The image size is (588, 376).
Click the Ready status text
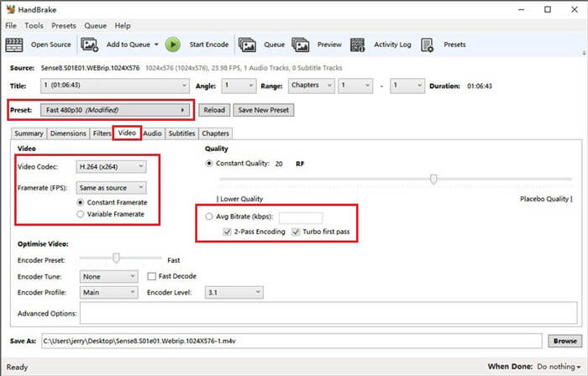click(x=17, y=368)
